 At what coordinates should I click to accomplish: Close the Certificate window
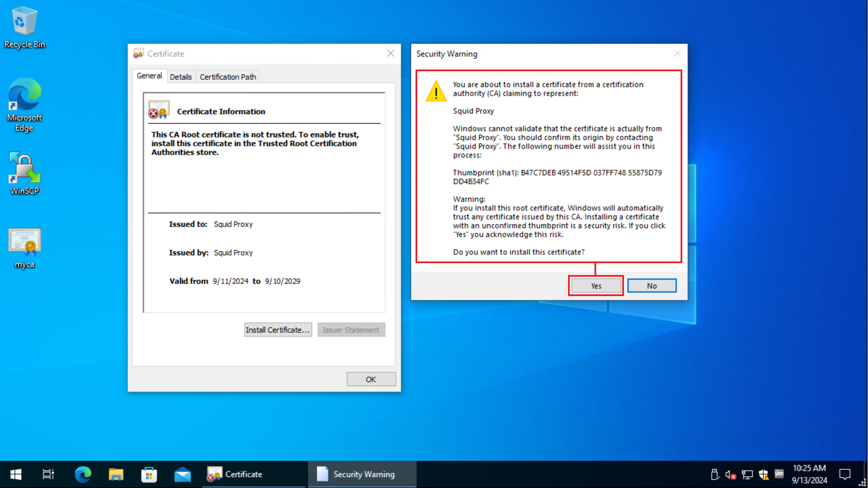coord(390,54)
